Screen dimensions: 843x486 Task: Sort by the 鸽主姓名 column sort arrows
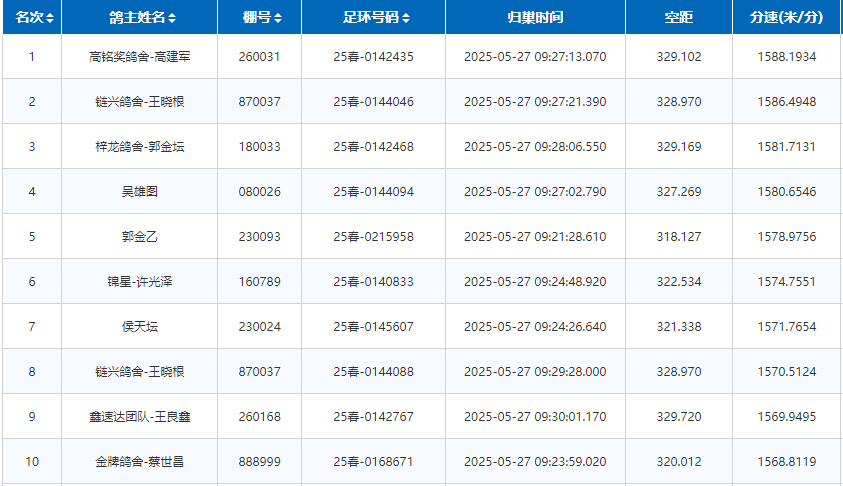pos(172,18)
